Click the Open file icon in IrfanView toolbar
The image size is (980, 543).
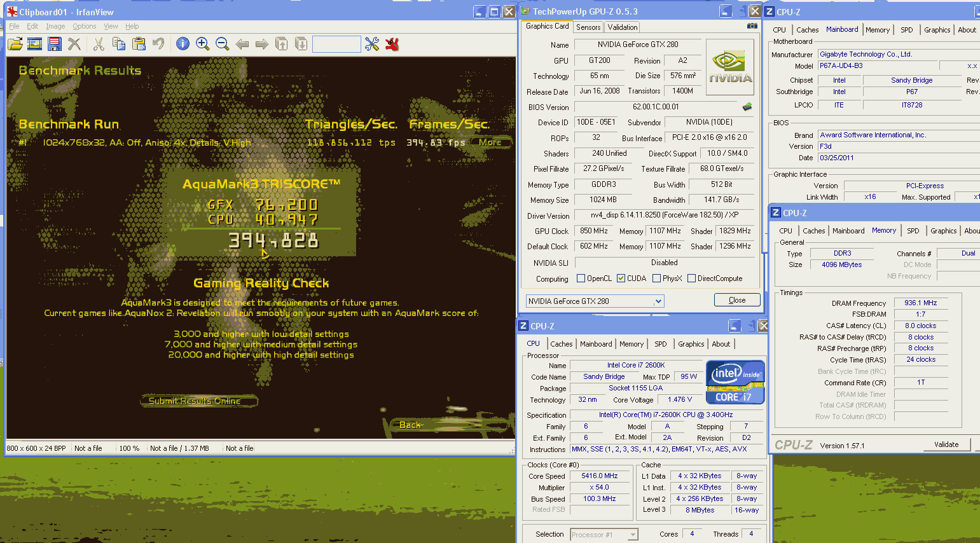coord(15,44)
